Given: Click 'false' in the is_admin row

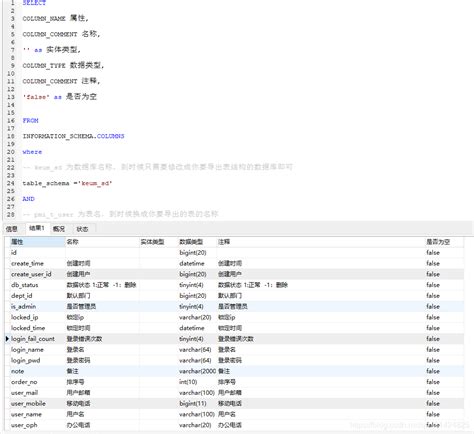Looking at the screenshot, I should [433, 306].
